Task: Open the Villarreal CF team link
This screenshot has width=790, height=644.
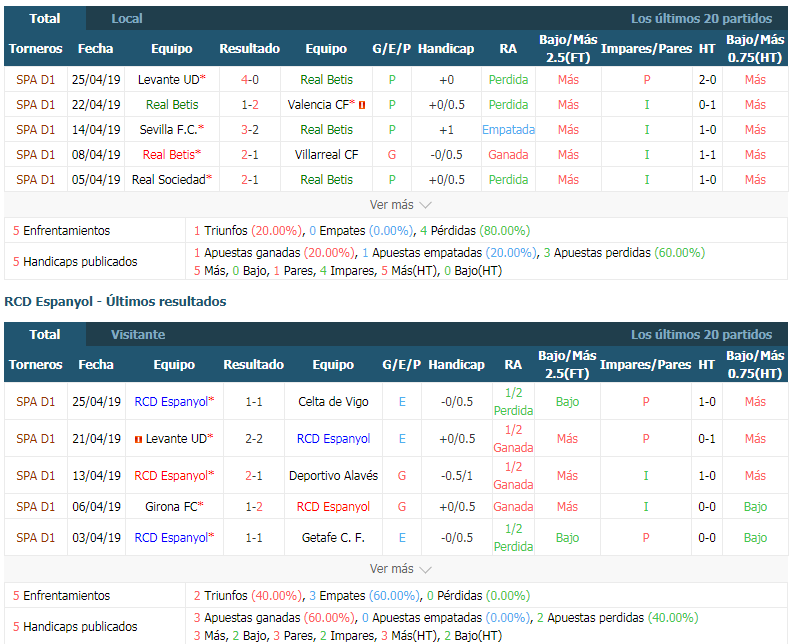Action: pos(326,155)
